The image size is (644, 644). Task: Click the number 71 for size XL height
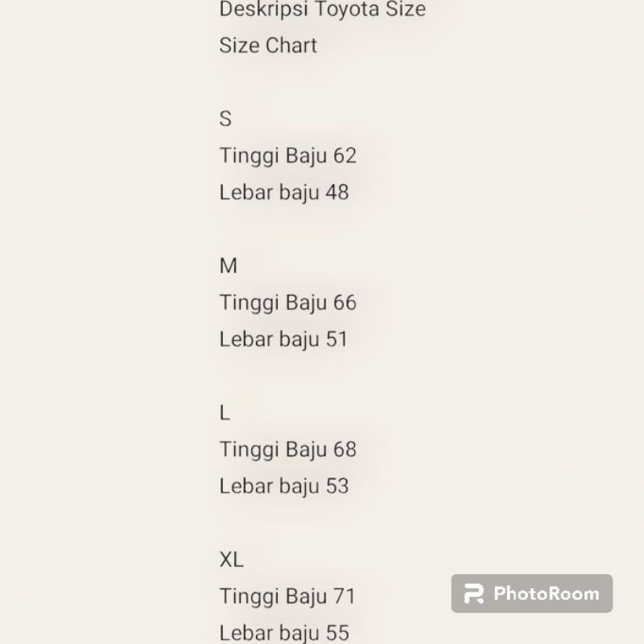[344, 597]
